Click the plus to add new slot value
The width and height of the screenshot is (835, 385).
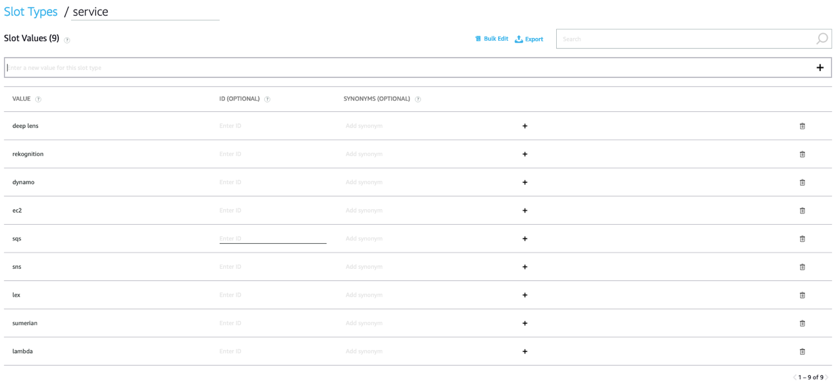point(820,68)
